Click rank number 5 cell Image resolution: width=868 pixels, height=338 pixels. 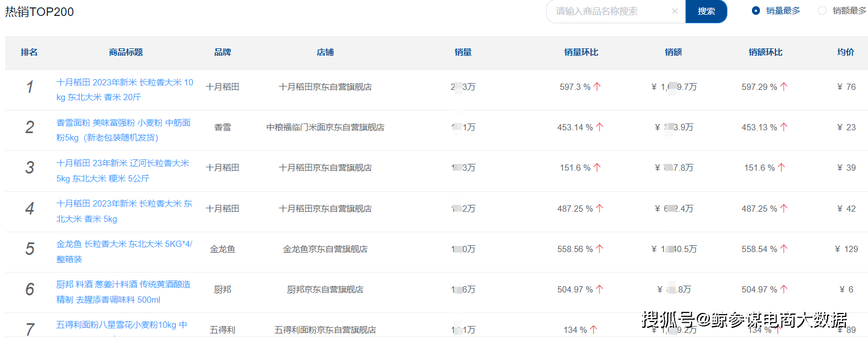pos(30,249)
